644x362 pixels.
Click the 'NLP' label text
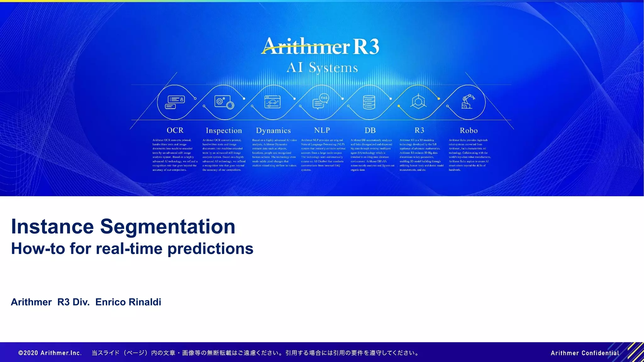click(x=322, y=130)
